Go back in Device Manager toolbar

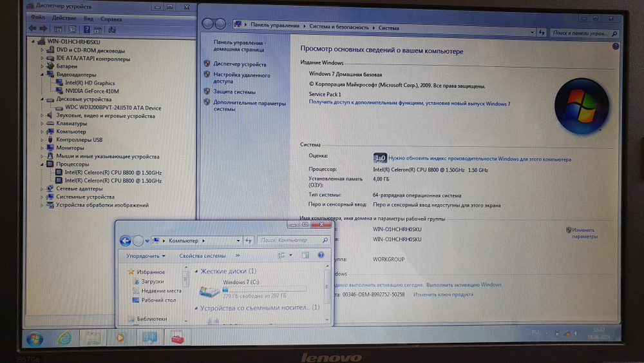(x=32, y=29)
